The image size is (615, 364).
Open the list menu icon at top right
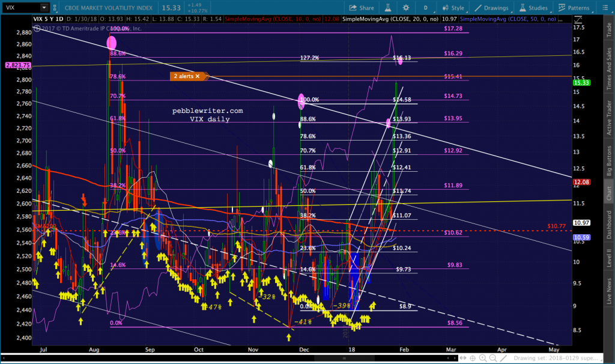click(x=604, y=8)
